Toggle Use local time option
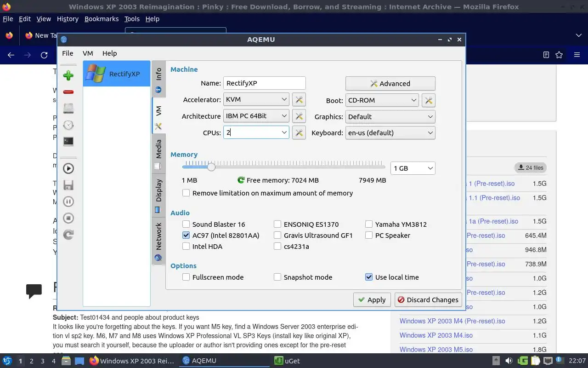Viewport: 588px width, 368px height. (369, 277)
